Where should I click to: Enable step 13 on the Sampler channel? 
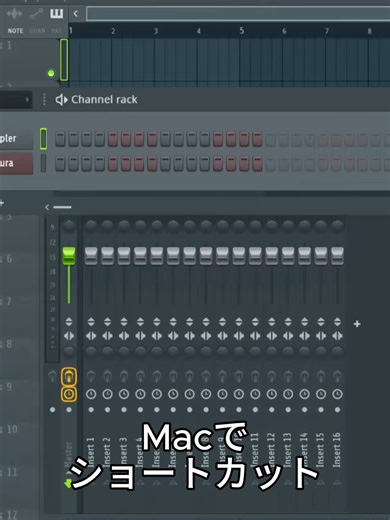[x=218, y=139]
